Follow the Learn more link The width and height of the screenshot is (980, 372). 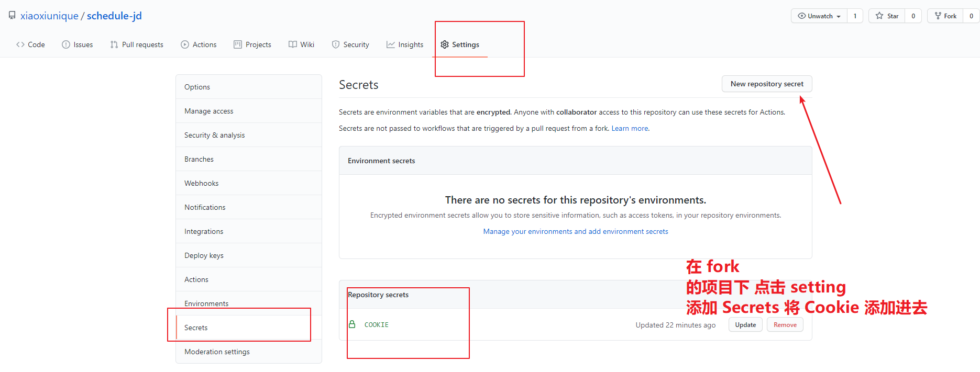click(630, 128)
